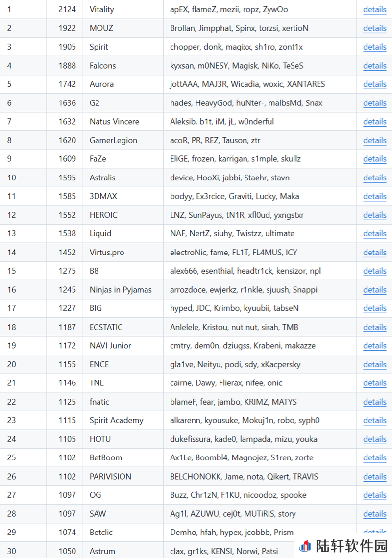Select team name Virtus.pro
This screenshot has width=392, height=558.
[x=107, y=253]
